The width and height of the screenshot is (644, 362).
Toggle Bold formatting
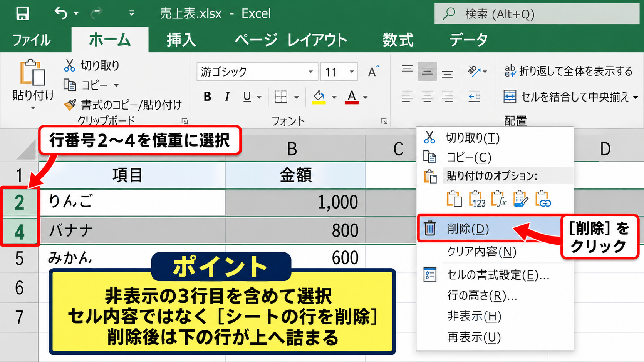point(208,97)
